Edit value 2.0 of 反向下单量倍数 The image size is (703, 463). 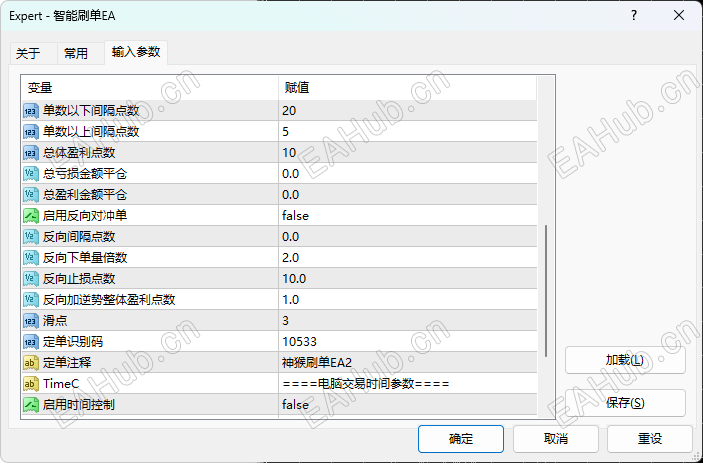click(x=408, y=258)
